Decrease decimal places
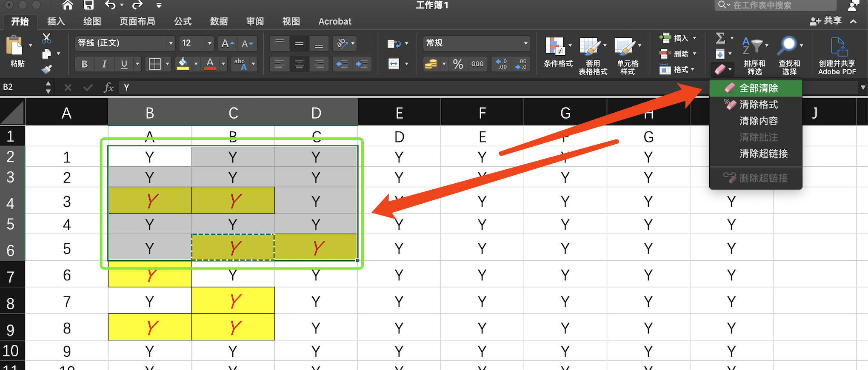The width and height of the screenshot is (868, 370). point(521,64)
